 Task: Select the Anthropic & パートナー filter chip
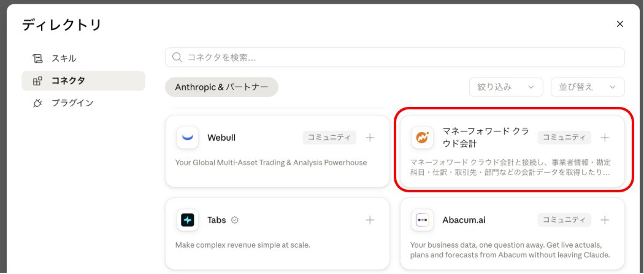pos(222,87)
